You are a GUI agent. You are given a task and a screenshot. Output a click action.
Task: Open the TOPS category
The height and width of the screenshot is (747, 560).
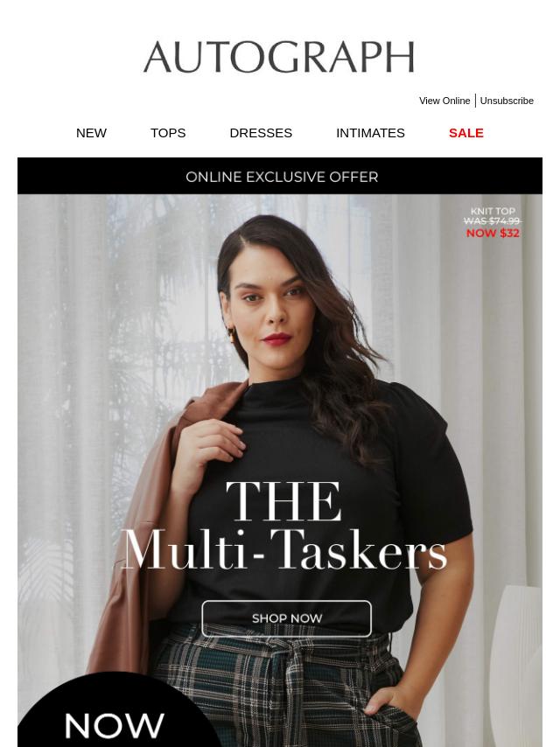(168, 133)
